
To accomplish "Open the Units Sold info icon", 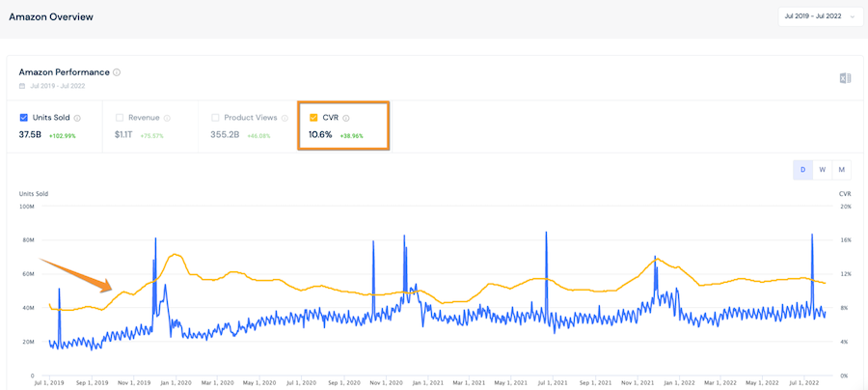I will coord(77,118).
